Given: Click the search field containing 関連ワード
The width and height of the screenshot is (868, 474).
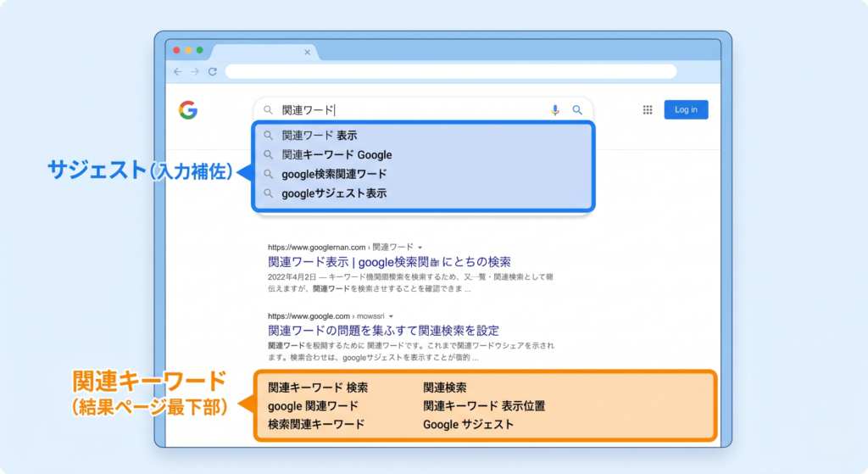Looking at the screenshot, I should [423, 109].
